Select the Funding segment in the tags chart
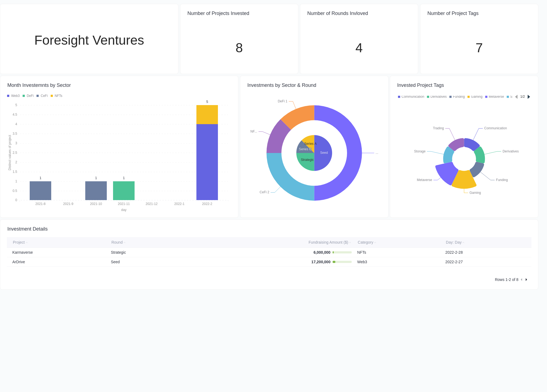This screenshot has height=392, width=547. (477, 169)
